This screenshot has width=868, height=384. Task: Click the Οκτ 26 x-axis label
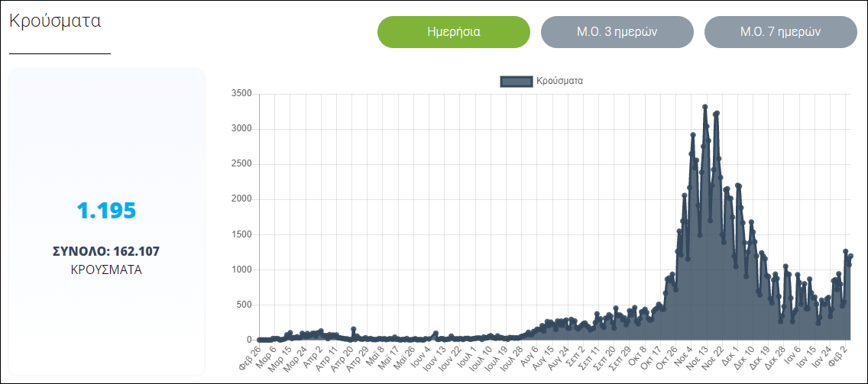point(667,355)
